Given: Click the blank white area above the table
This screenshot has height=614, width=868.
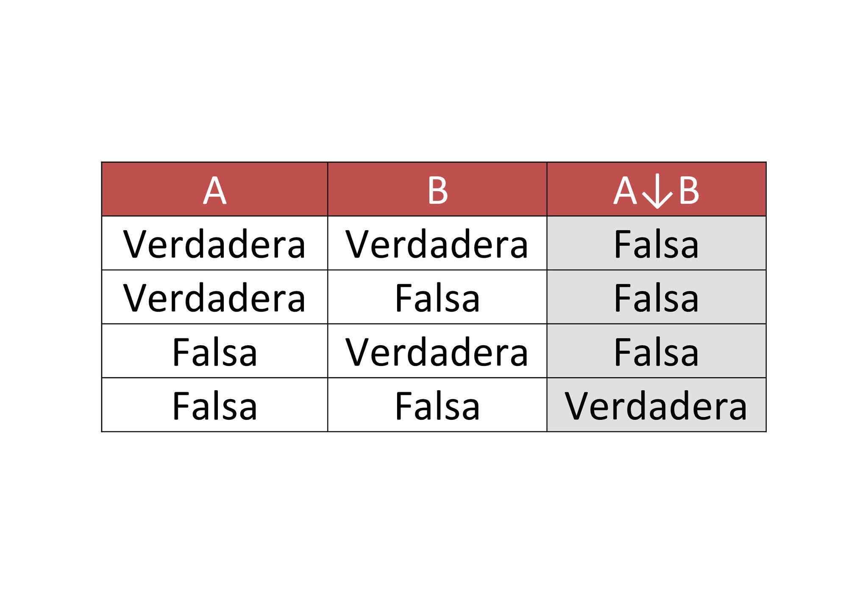Looking at the screenshot, I should [434, 81].
